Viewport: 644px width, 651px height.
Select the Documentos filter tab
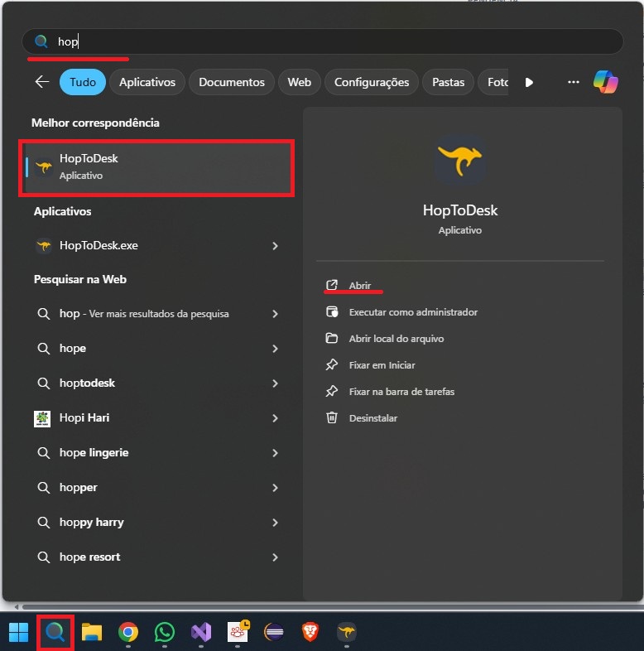[232, 82]
